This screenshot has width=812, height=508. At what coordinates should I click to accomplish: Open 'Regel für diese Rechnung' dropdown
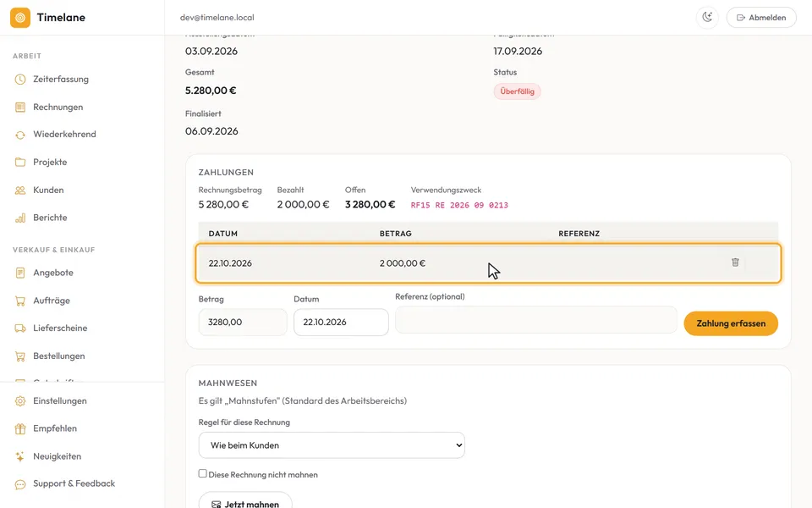(x=332, y=445)
